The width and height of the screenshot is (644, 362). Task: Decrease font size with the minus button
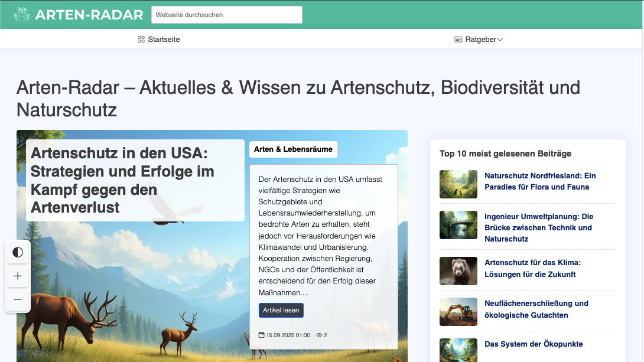tap(18, 299)
